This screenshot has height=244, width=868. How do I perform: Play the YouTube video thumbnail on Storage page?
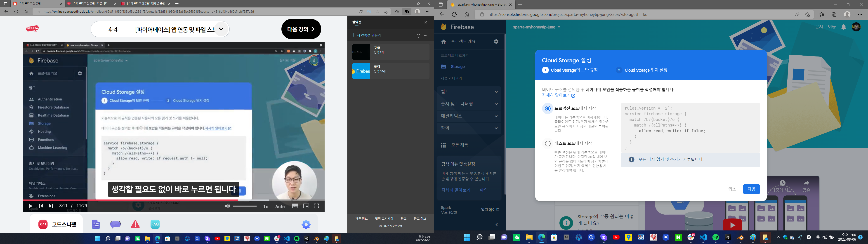(x=732, y=225)
